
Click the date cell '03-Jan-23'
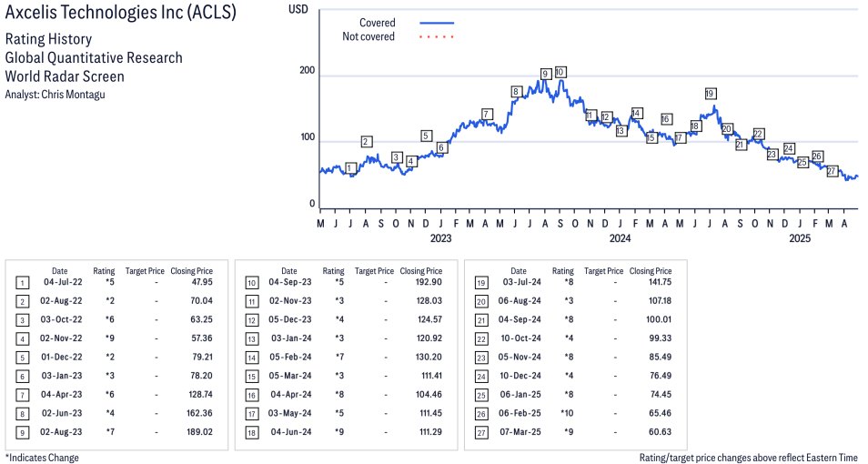62,376
